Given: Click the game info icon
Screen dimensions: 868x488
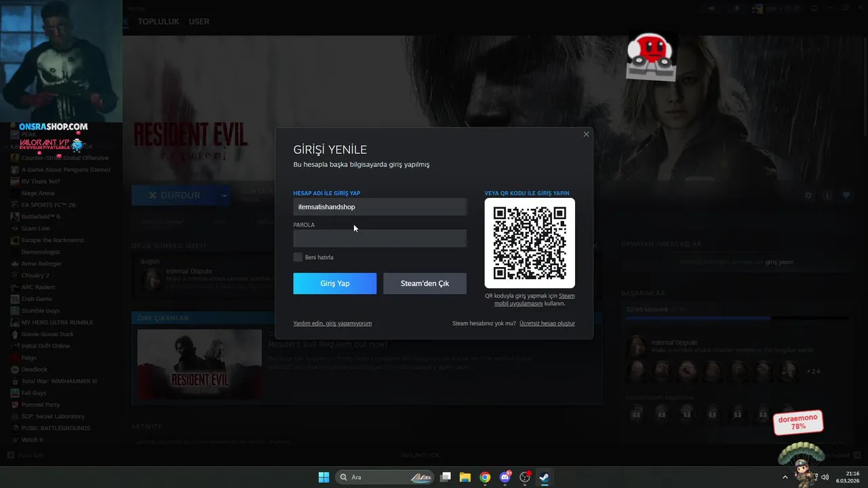Looking at the screenshot, I should pos(827,195).
